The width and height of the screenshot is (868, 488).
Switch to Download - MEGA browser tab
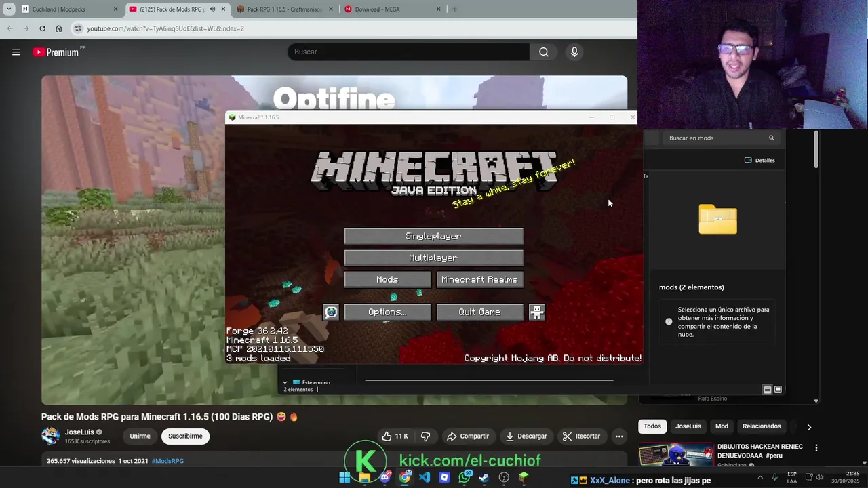click(392, 9)
